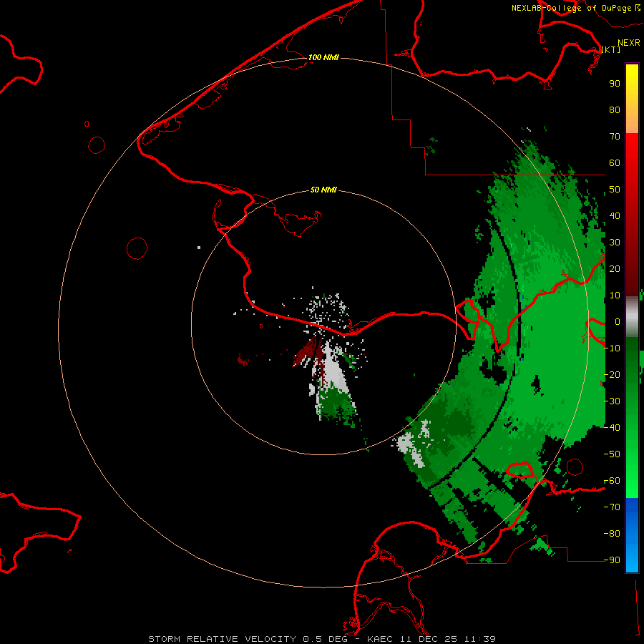Click the dark red outbound velocity wedge near center
Image resolution: width=644 pixels, height=644 pixels.
[x=306, y=353]
